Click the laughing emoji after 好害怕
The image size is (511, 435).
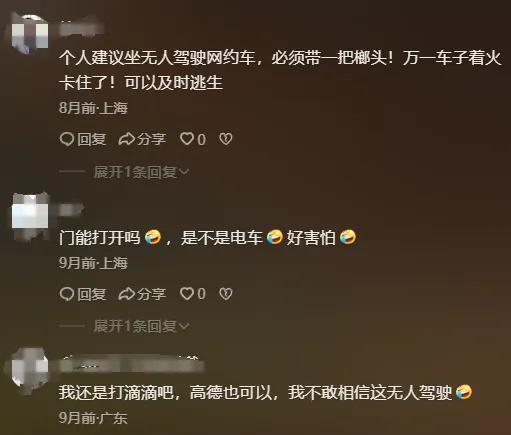[x=348, y=237]
